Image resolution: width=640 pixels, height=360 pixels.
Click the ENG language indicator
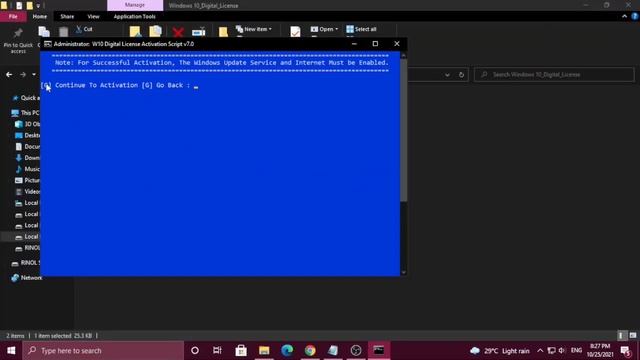576,351
